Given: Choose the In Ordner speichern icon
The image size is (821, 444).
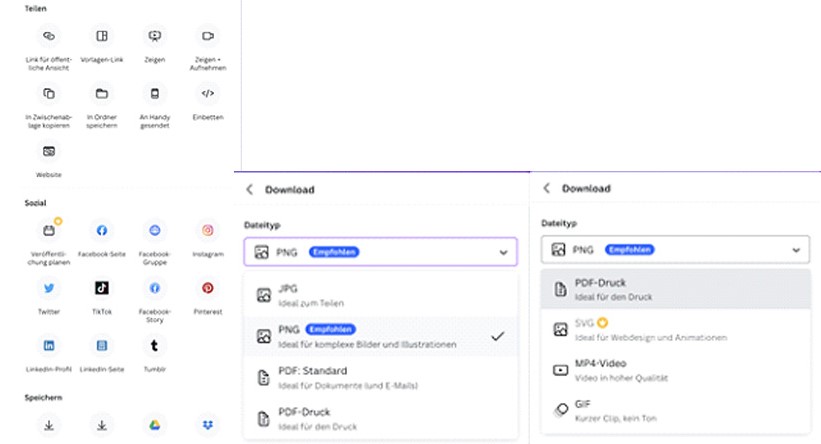Looking at the screenshot, I should pyautogui.click(x=102, y=94).
